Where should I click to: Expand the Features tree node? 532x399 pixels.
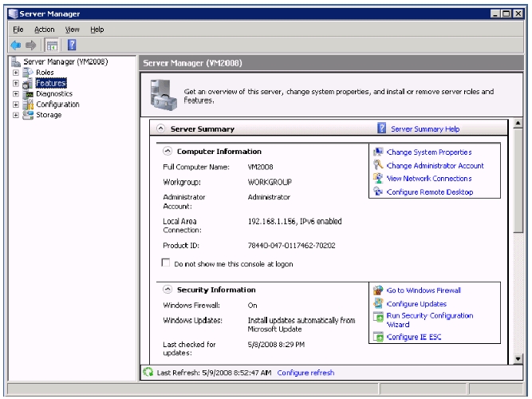(x=16, y=83)
